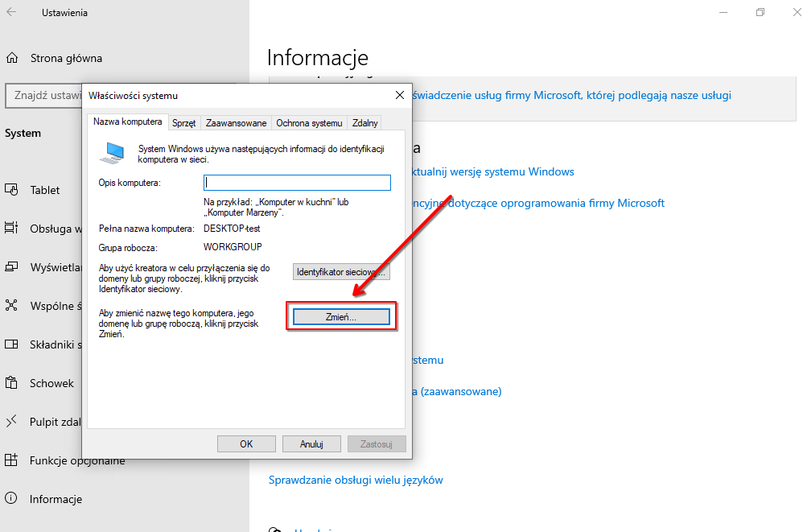Click the Opis komputera text field
The height and width of the screenshot is (532, 803).
[x=298, y=183]
